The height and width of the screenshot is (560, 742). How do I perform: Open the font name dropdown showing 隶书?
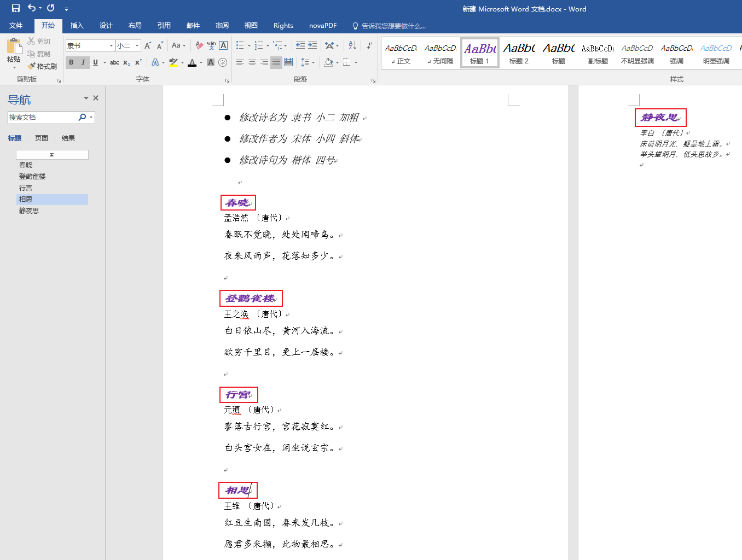pyautogui.click(x=111, y=45)
